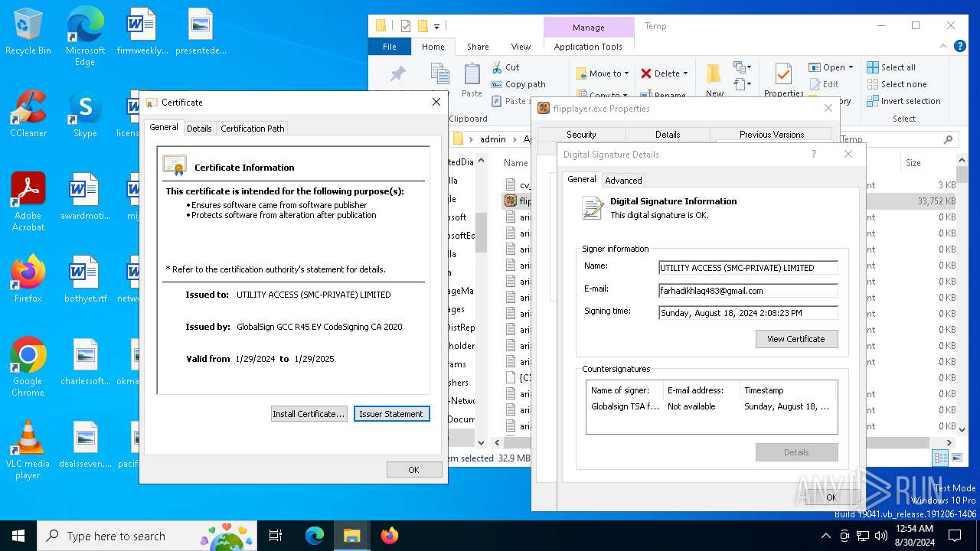Open Google Chrome desktop shortcut
Image resolution: width=980 pixels, height=551 pixels.
[28, 367]
